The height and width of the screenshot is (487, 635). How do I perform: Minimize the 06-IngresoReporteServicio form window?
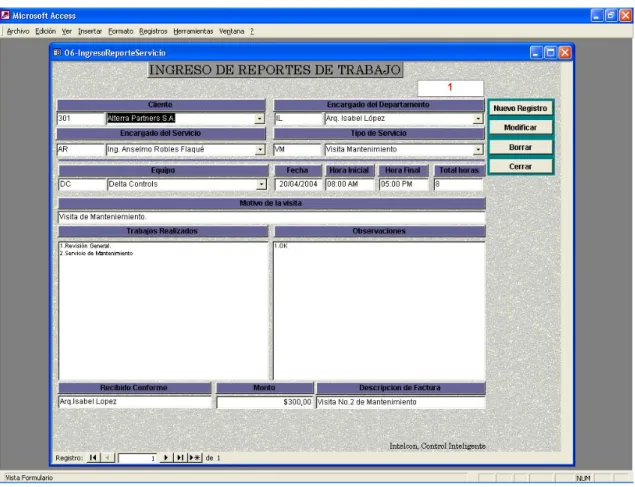(x=536, y=53)
